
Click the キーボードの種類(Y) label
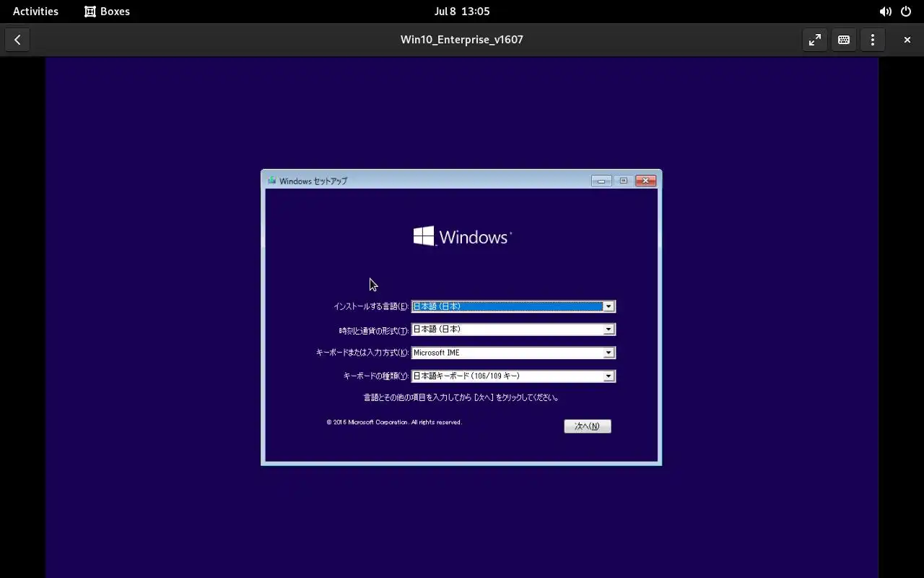coord(376,376)
